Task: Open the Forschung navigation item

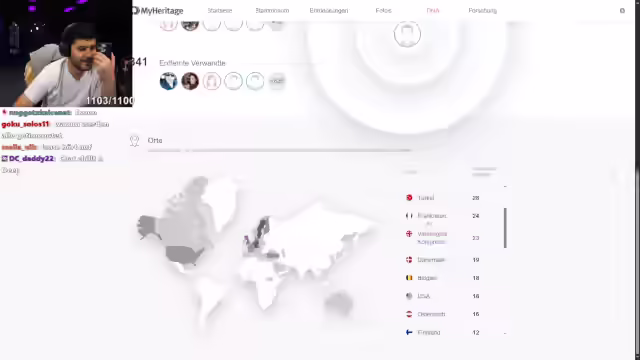Action: [x=482, y=11]
